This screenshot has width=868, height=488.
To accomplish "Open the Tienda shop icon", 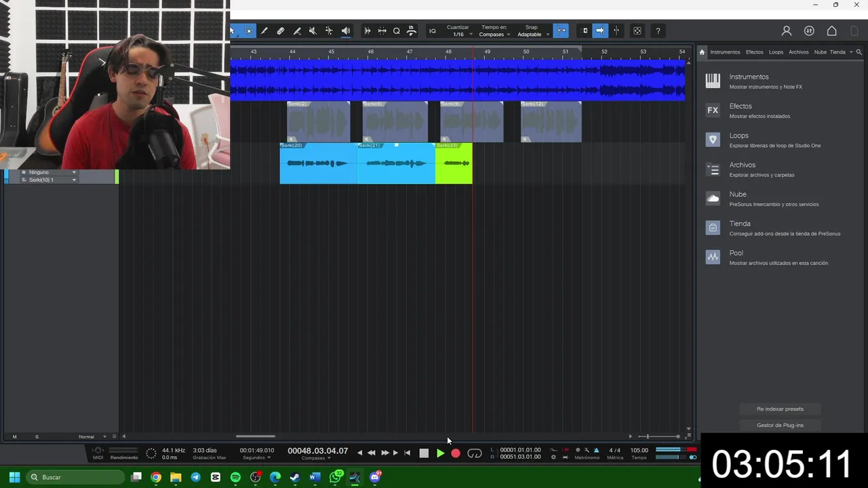I will pyautogui.click(x=713, y=228).
